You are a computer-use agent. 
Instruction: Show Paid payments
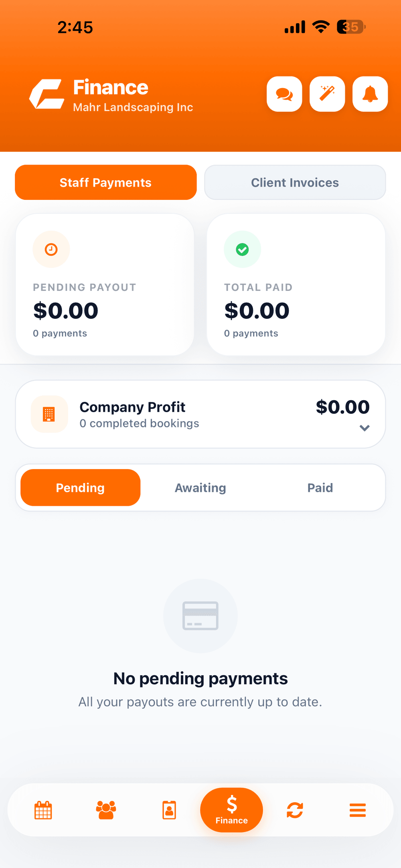[x=320, y=487]
